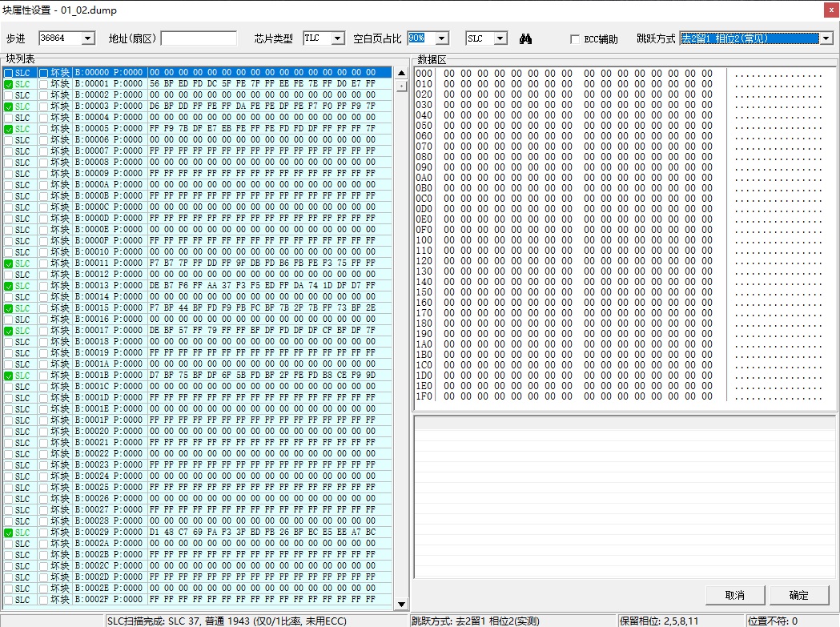
Task: Toggle the 坏块 checkbox for block B:00010
Action: [43, 252]
